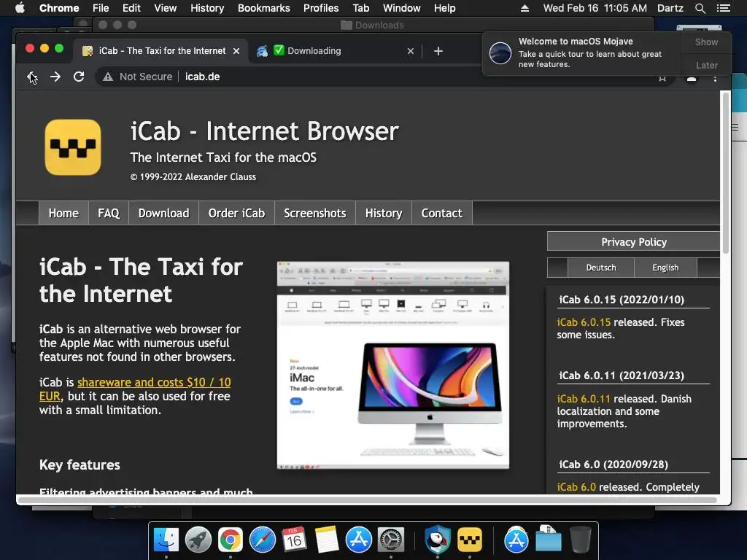Image resolution: width=747 pixels, height=560 pixels.
Task: Open the Contact nav link
Action: coord(441,213)
